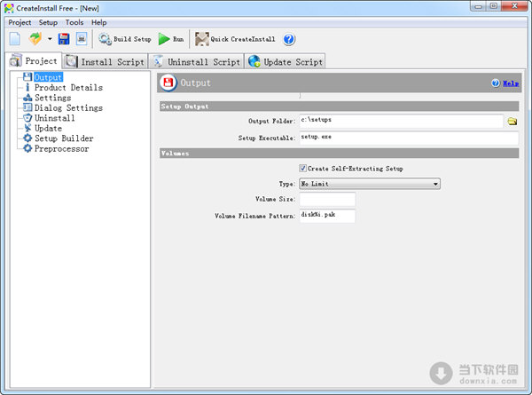Click the Save As icon in the toolbar
The image size is (532, 395).
(82, 39)
